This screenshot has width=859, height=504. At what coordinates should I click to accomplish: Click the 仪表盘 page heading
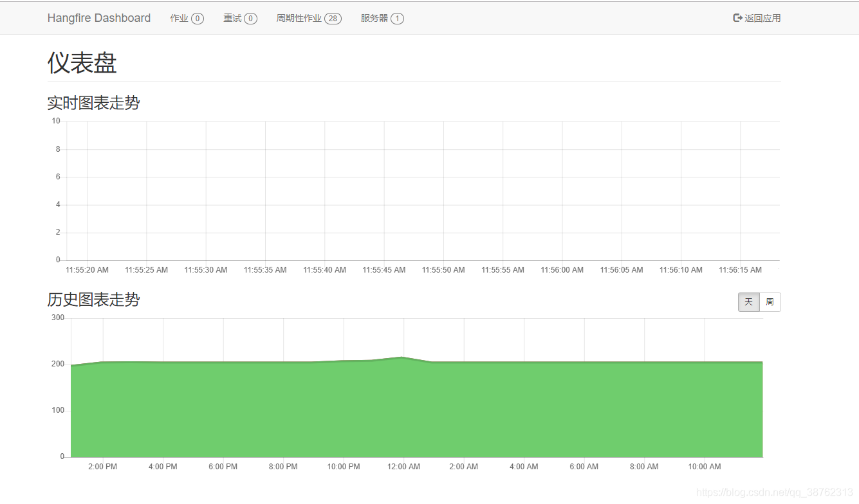coord(82,63)
